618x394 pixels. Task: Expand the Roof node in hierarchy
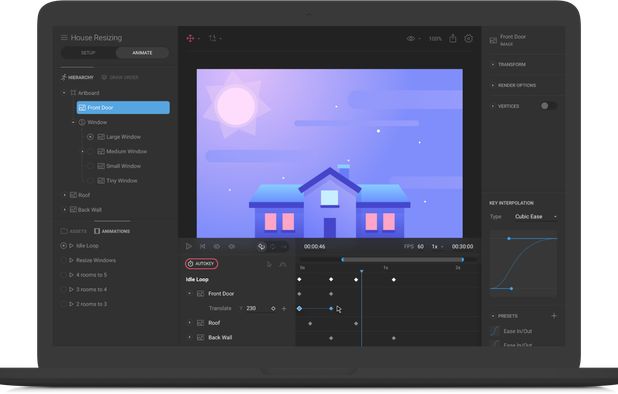[x=65, y=195]
